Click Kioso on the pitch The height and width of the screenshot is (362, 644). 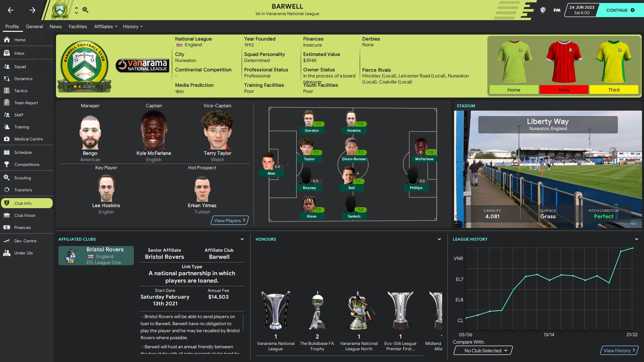point(312,207)
